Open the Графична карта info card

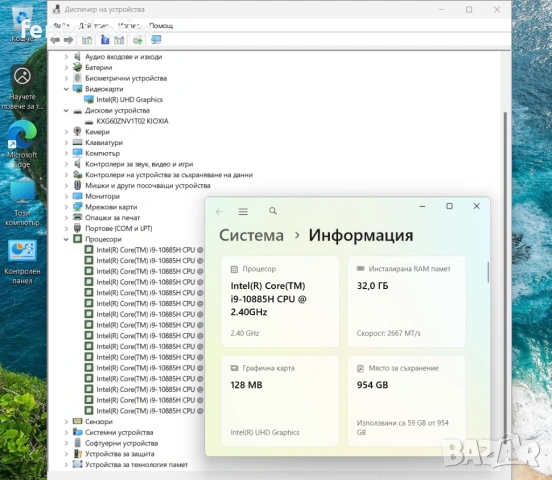point(280,401)
